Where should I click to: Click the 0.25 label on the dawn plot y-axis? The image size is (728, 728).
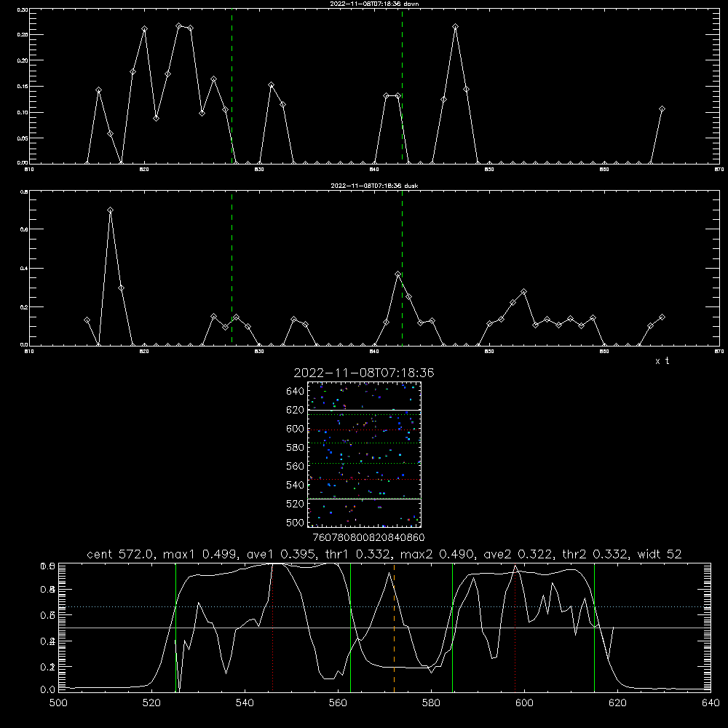(23, 35)
